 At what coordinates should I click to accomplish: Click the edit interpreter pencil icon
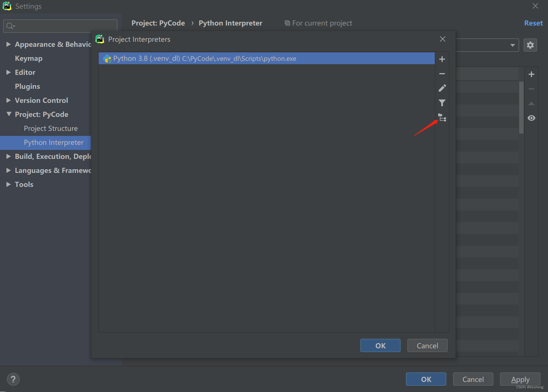(x=443, y=88)
